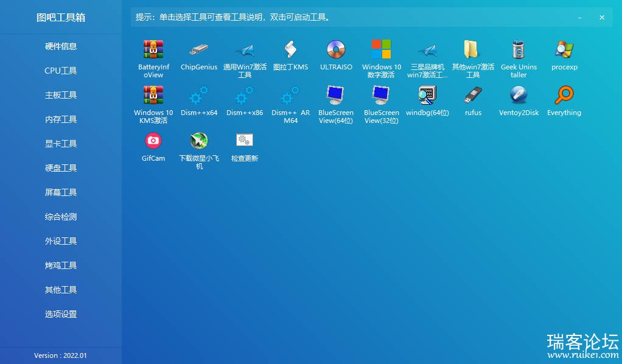Open the 屏幕工具 category
The width and height of the screenshot is (622, 364).
click(61, 192)
